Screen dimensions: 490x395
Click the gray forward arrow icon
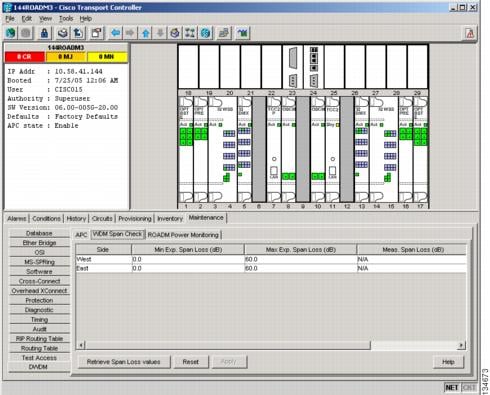(130, 33)
